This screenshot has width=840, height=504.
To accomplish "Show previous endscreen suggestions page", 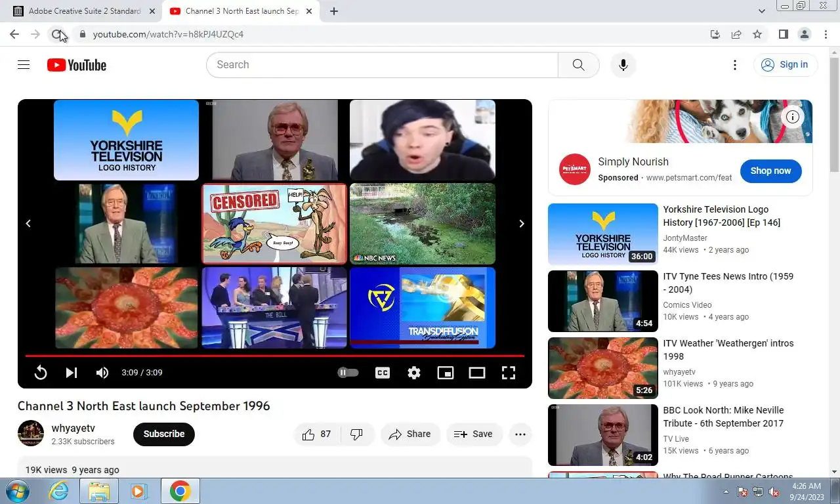I will coord(28,224).
